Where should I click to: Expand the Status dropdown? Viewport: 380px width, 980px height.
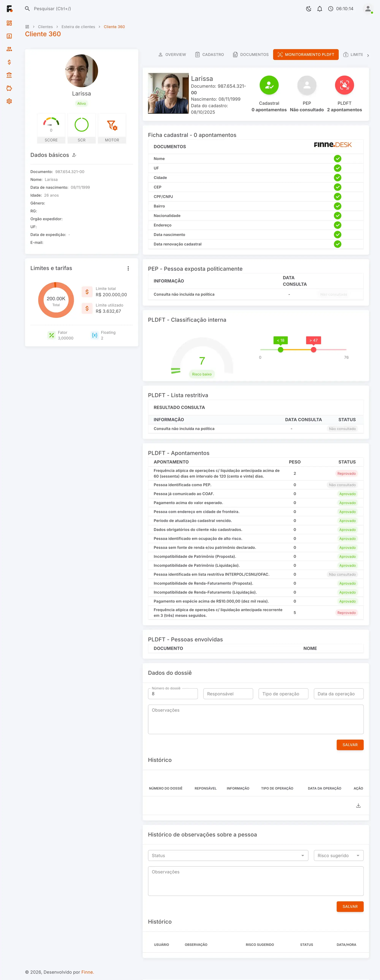pyautogui.click(x=228, y=856)
